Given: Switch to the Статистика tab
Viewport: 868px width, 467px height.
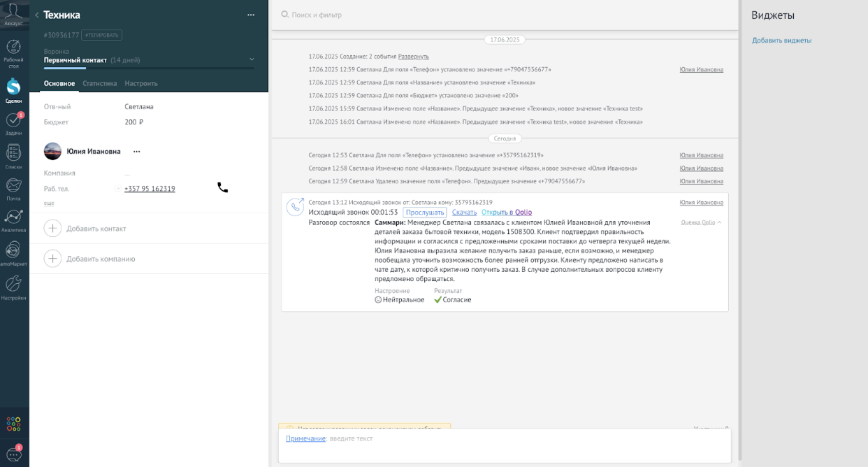Looking at the screenshot, I should (99, 83).
